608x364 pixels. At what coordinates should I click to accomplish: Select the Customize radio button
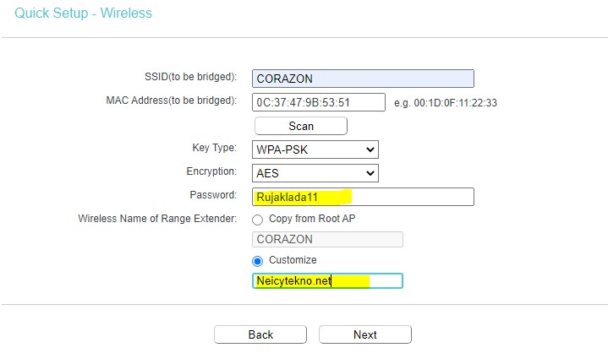[258, 260]
